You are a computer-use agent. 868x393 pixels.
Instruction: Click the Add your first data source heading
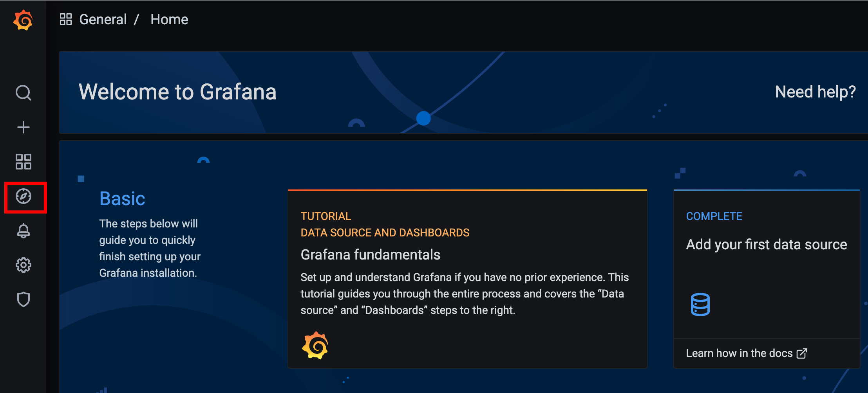click(766, 245)
